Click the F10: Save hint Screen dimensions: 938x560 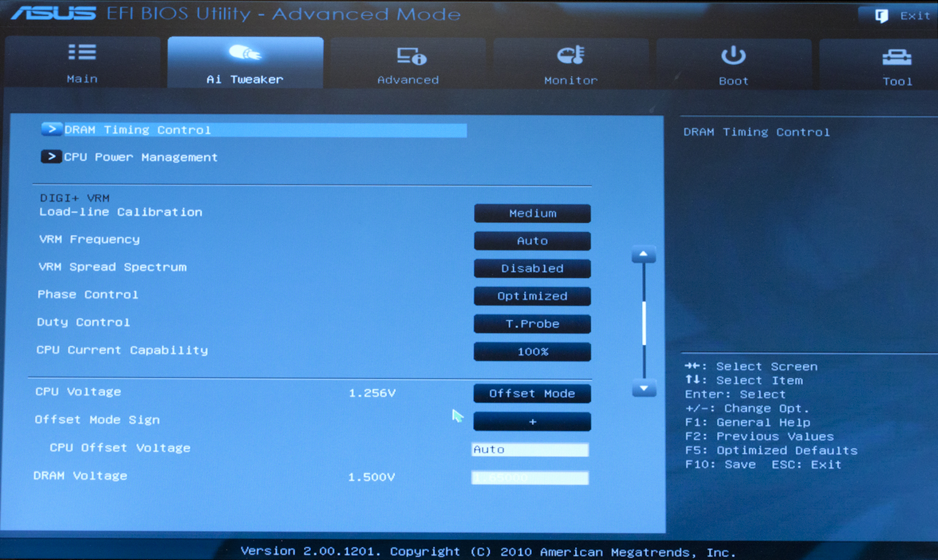click(x=721, y=465)
